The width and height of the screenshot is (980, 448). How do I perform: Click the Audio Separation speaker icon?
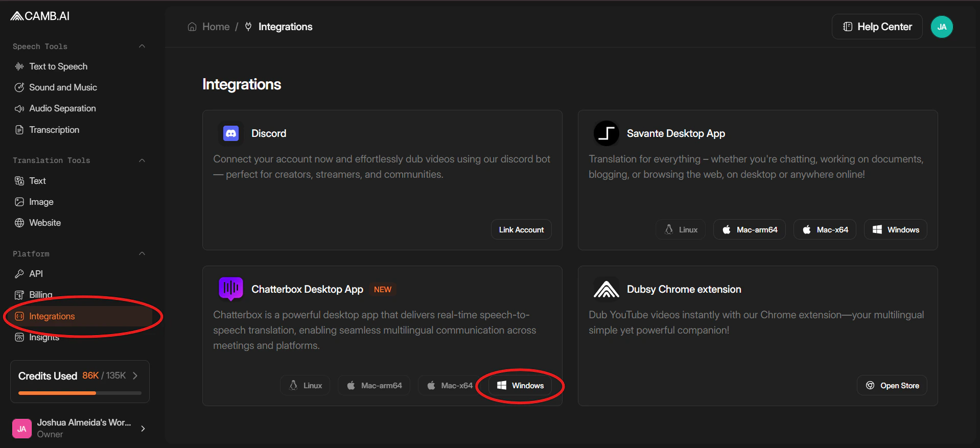point(19,108)
